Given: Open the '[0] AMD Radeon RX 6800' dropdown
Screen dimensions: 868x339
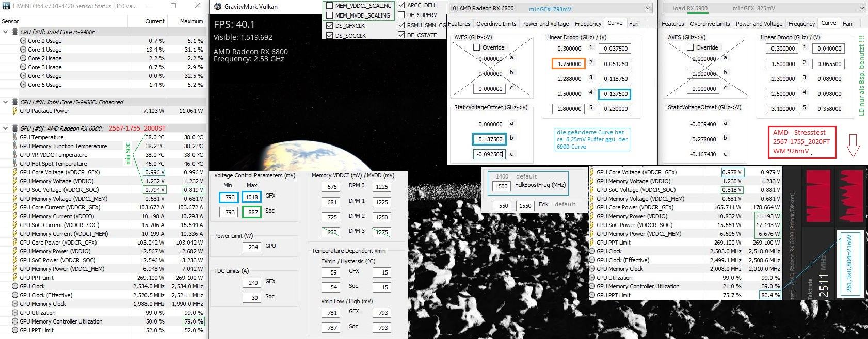Looking at the screenshot, I should [550, 8].
